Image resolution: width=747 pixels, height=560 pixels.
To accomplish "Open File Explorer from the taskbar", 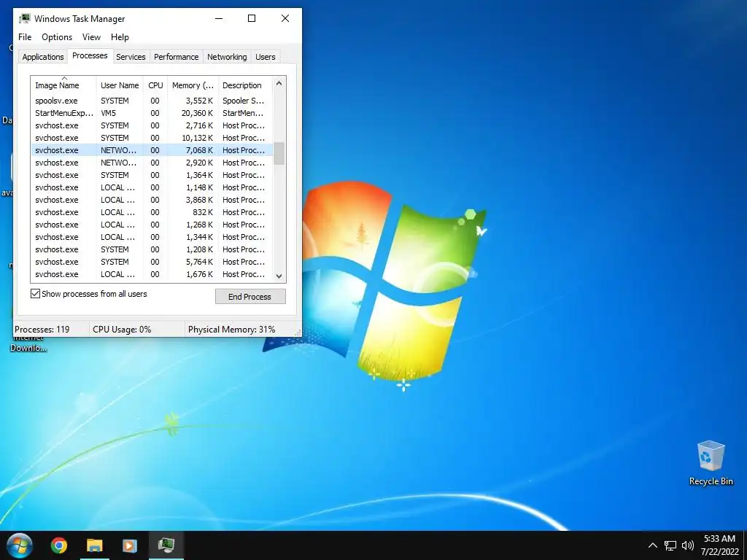I will tap(94, 545).
